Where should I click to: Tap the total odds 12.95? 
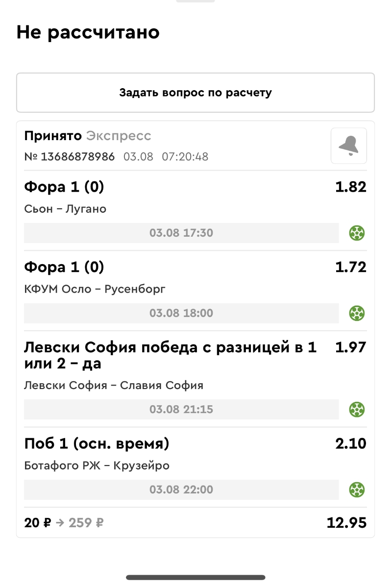pyautogui.click(x=346, y=523)
